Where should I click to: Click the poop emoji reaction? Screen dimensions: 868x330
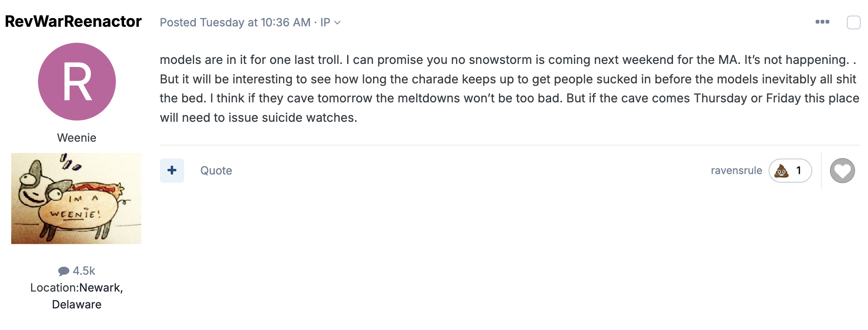coord(782,171)
